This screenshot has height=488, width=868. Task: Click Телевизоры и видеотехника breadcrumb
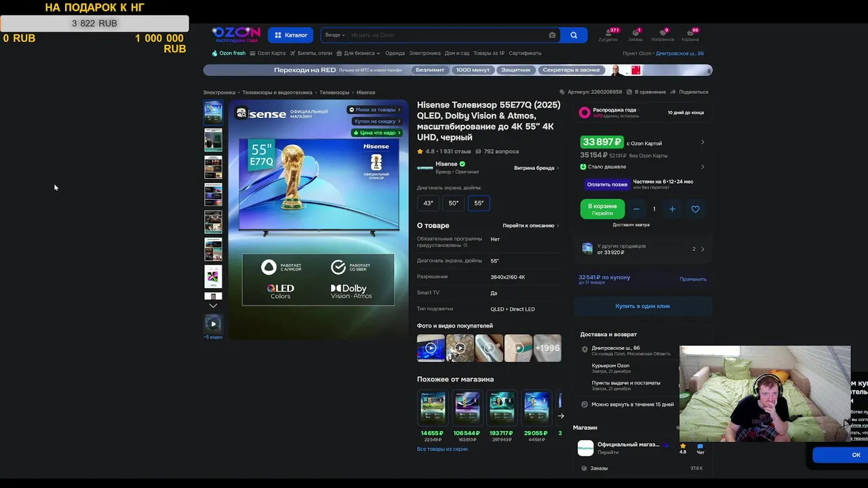277,92
